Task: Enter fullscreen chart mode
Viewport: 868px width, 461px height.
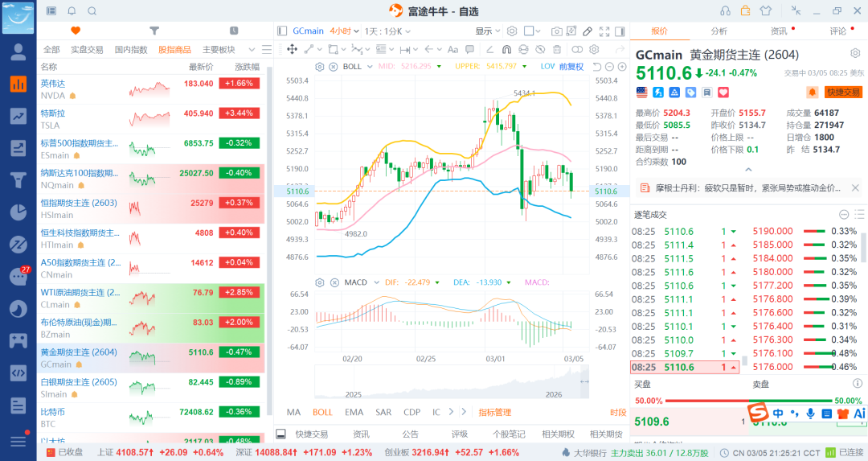Action: click(604, 31)
